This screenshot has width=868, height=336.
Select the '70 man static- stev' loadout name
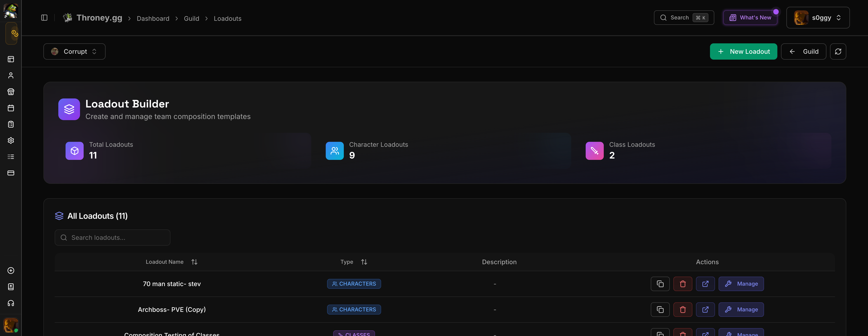click(x=172, y=284)
